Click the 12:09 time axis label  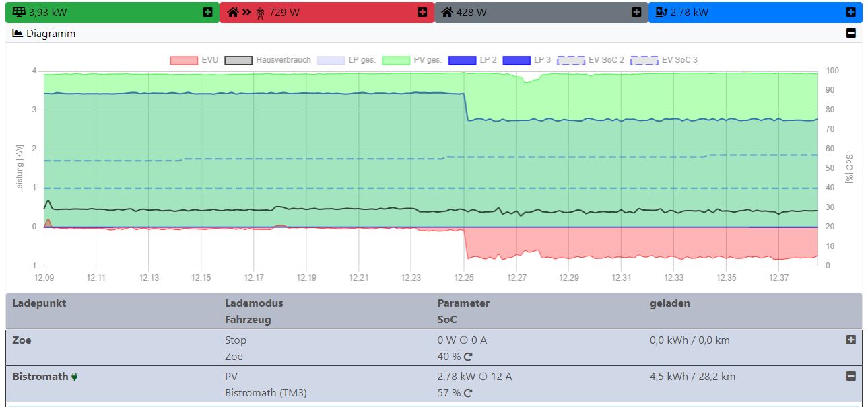[x=44, y=277]
